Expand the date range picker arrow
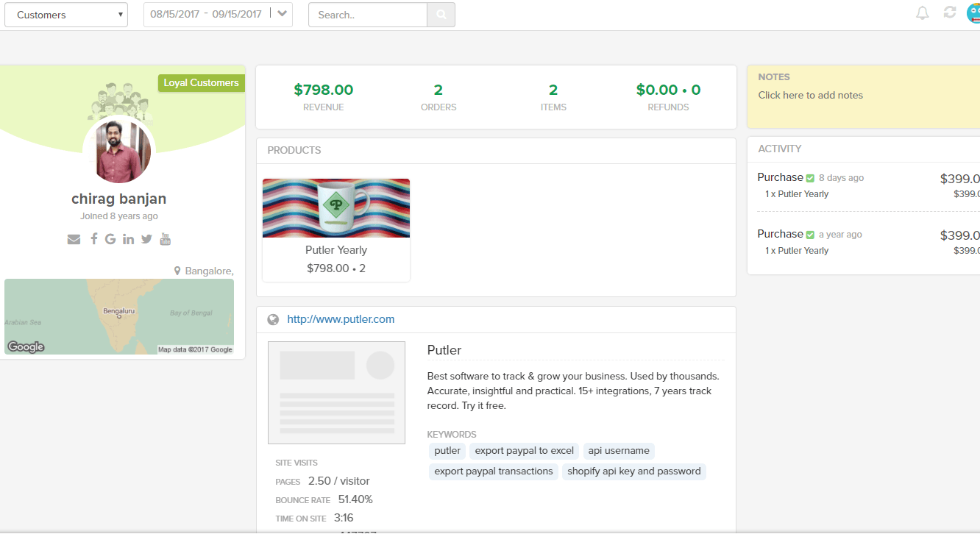 (x=283, y=15)
